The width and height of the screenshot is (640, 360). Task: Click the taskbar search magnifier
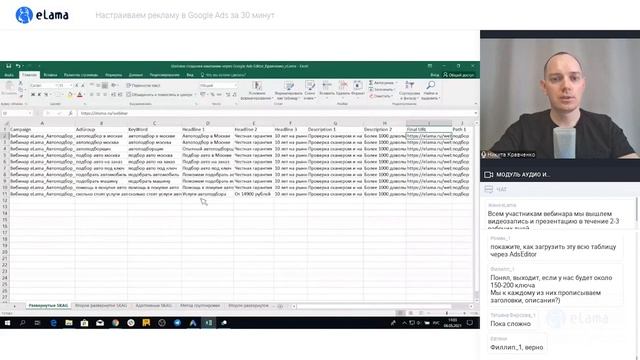click(x=22, y=323)
